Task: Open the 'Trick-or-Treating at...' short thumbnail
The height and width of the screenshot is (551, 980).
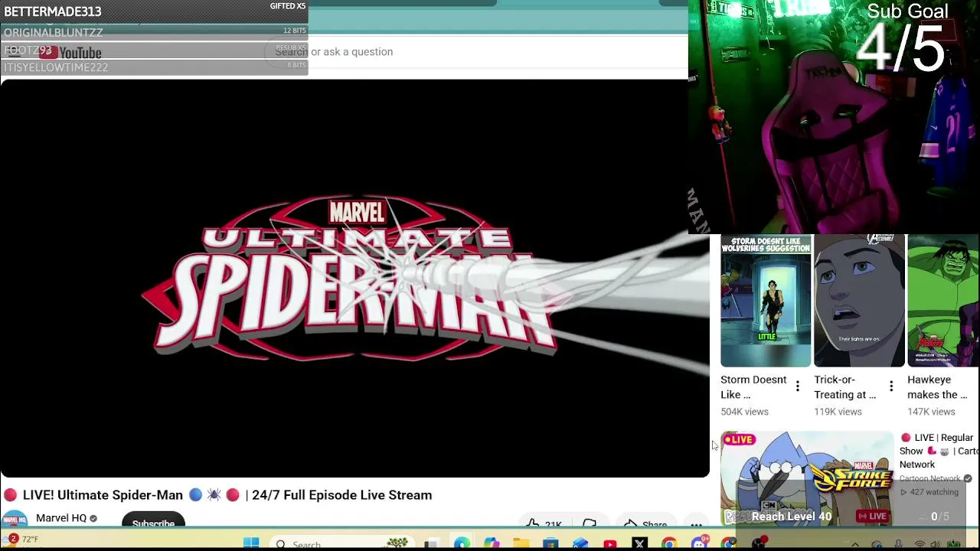Action: coord(859,301)
